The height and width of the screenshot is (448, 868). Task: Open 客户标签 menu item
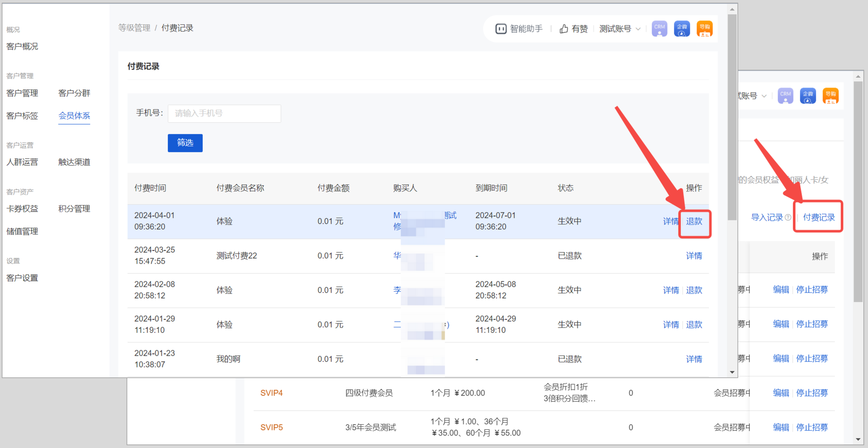point(22,116)
